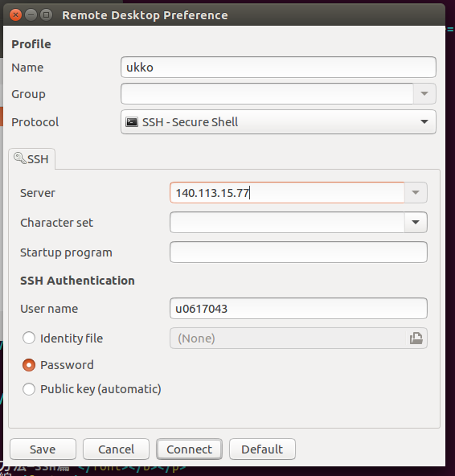
Task: Open the Protocol SSH dropdown
Action: pyautogui.click(x=278, y=122)
